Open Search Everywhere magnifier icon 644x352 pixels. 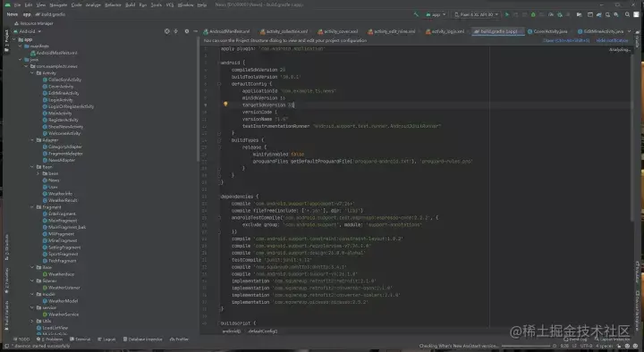[627, 14]
